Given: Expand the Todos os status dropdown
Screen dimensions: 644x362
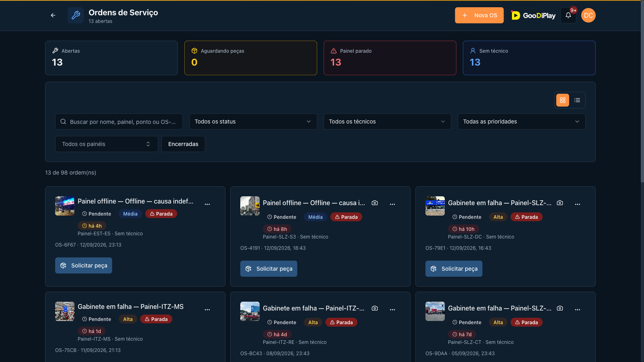Looking at the screenshot, I should point(253,121).
